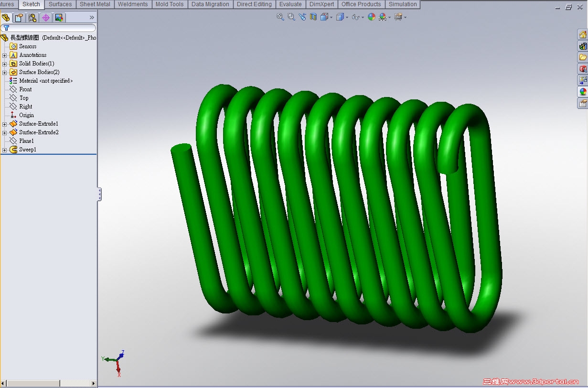
Task: Open the View Settings dropdown arrow
Action: (x=405, y=17)
